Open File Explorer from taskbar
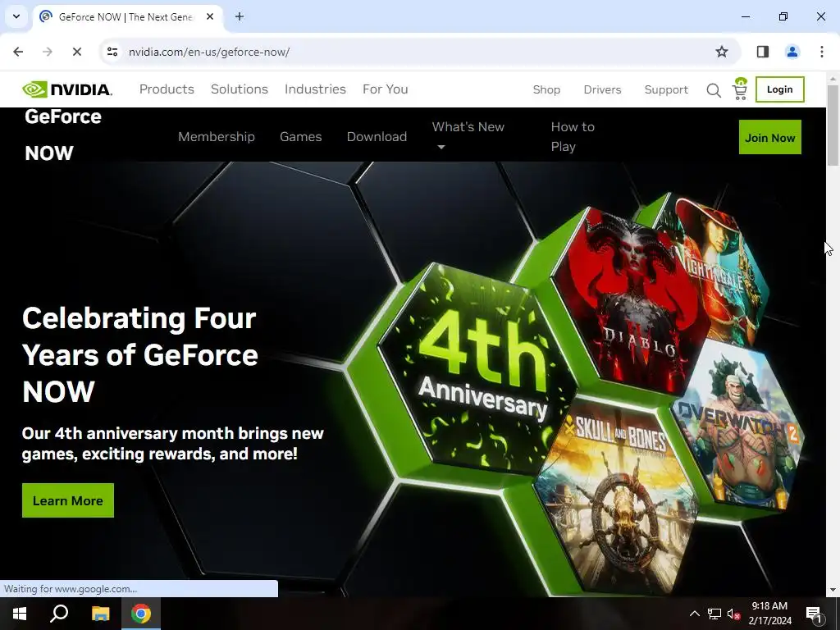 tap(100, 614)
